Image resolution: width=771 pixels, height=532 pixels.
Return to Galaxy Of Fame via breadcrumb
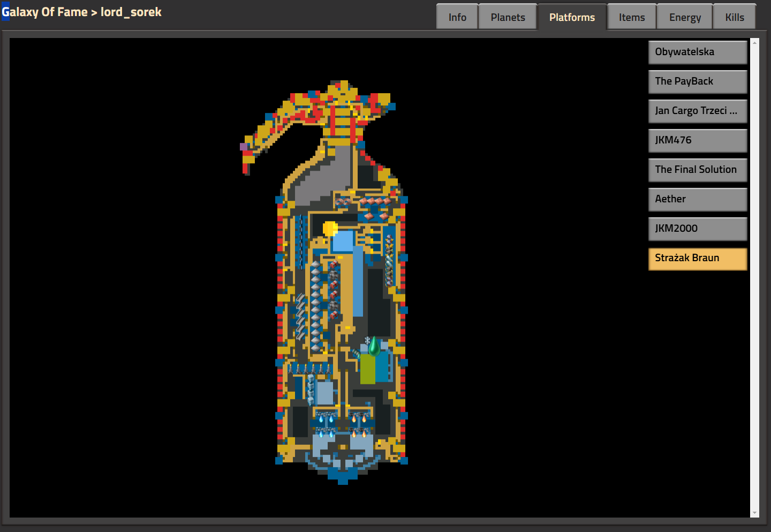[x=44, y=12]
